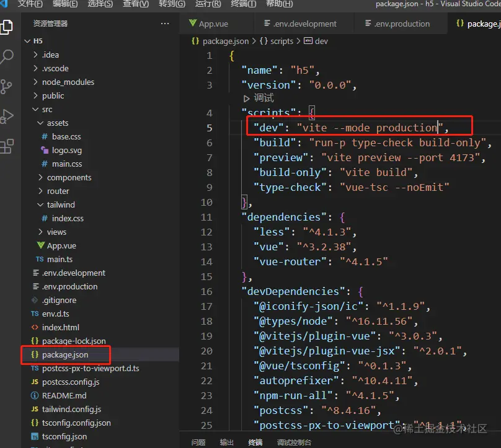The image size is (501, 448).
Task: Open package.json in the file tree
Action: (x=100, y=354)
